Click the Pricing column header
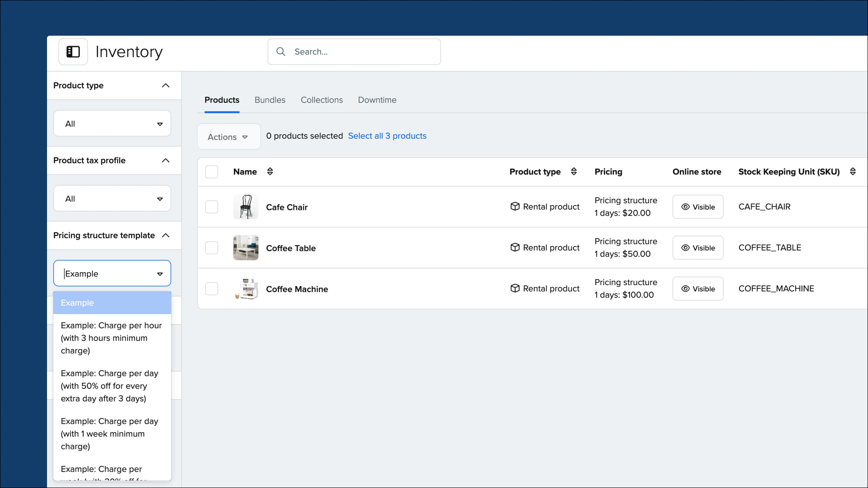The image size is (868, 488). click(x=608, y=171)
